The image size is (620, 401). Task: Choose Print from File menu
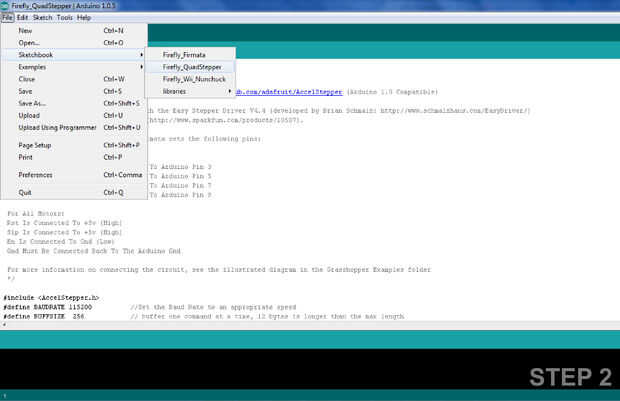click(x=74, y=157)
